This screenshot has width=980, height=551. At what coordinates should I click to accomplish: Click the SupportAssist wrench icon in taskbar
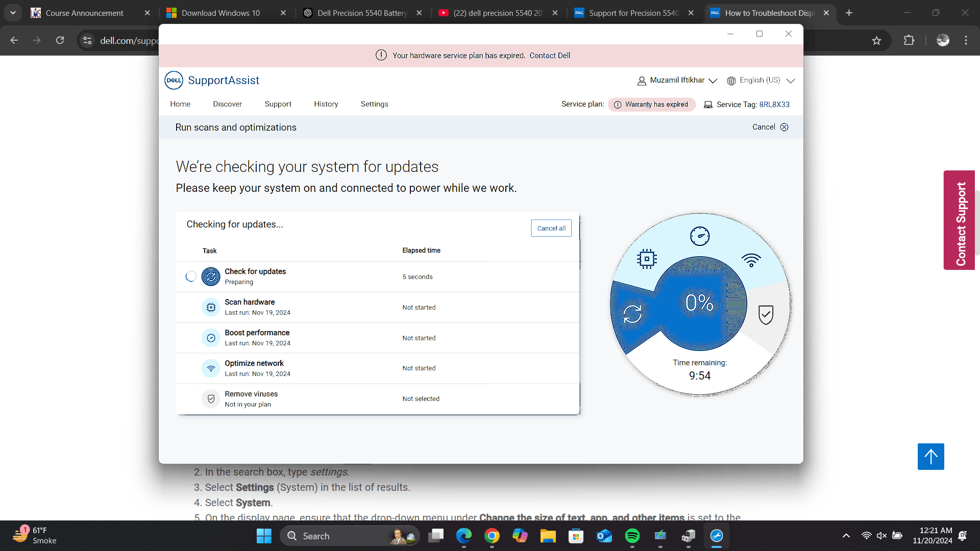717,536
